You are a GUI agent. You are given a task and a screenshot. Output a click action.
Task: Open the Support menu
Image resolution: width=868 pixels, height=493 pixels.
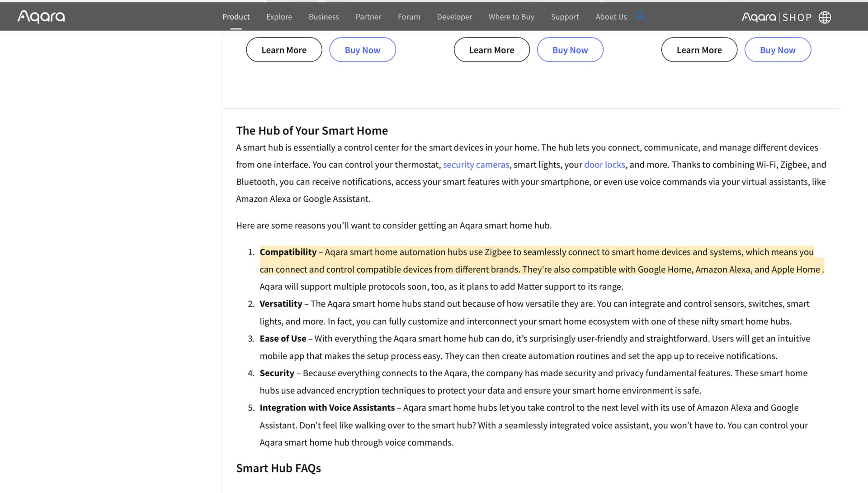565,17
